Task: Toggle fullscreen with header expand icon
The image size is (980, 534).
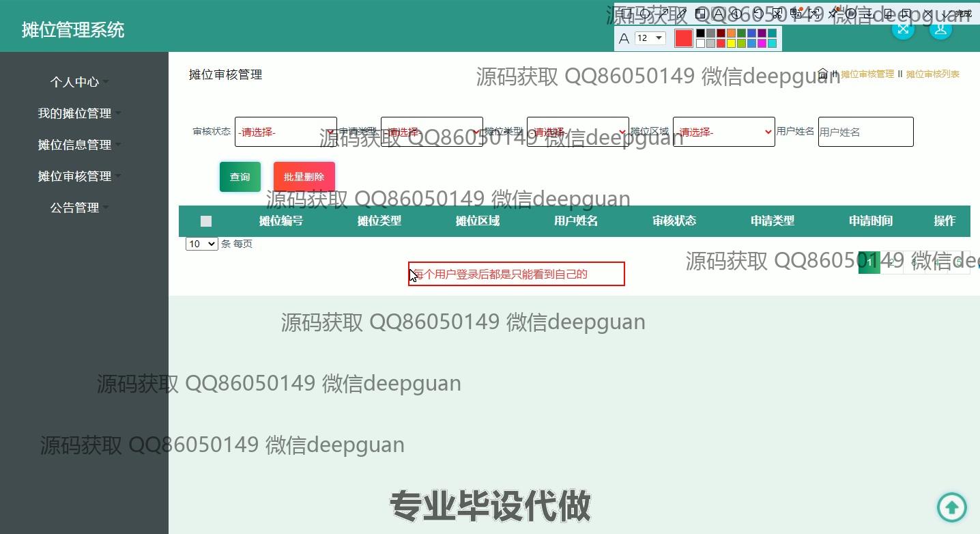Action: (x=903, y=29)
